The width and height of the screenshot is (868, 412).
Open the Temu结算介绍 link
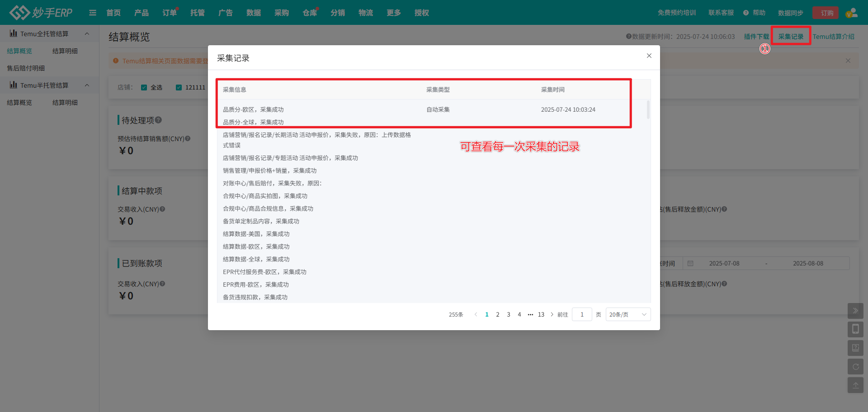coord(833,37)
